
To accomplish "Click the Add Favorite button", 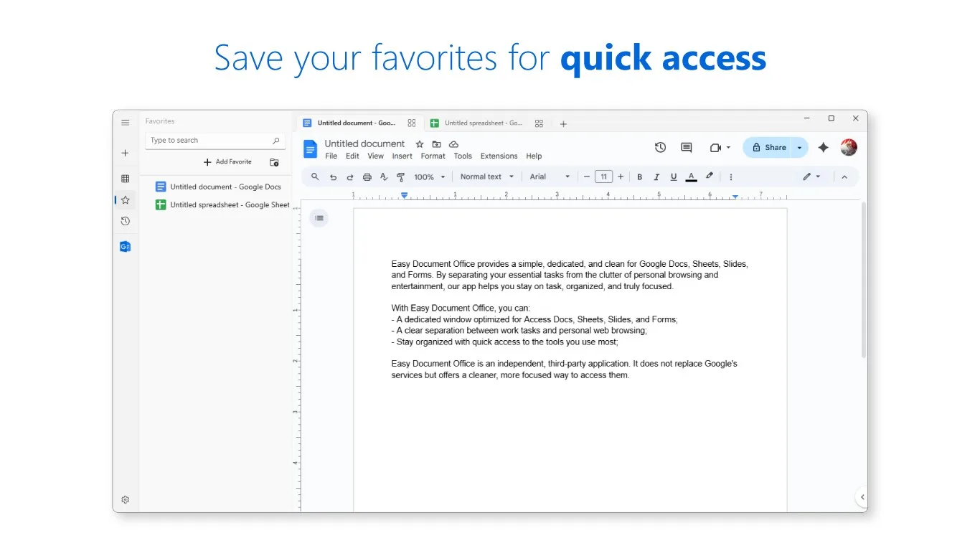I will click(x=227, y=162).
